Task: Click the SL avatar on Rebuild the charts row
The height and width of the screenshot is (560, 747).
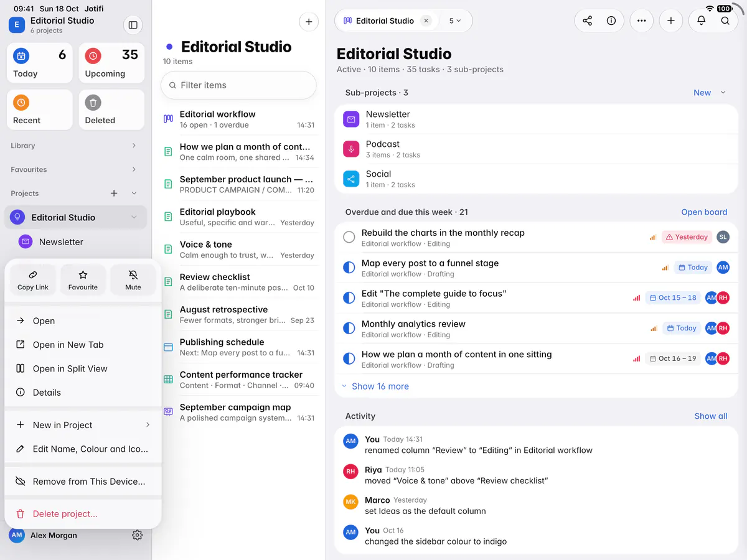Action: tap(723, 237)
